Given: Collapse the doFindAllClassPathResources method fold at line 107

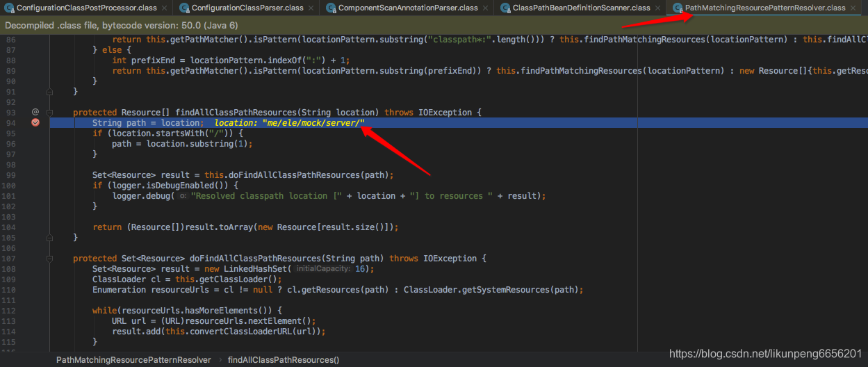Looking at the screenshot, I should pos(50,258).
